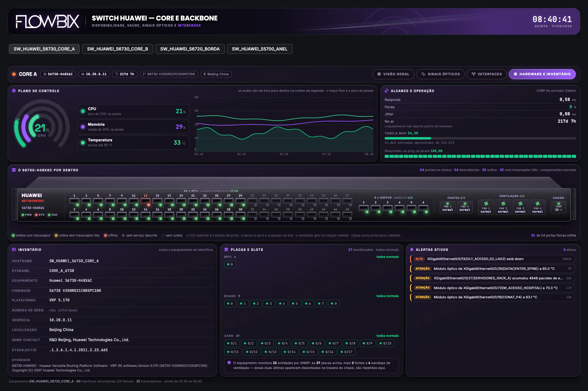Screen dimensions: 588x391
Task: Click SFP+ port 1 on the chassis
Action: point(74,201)
